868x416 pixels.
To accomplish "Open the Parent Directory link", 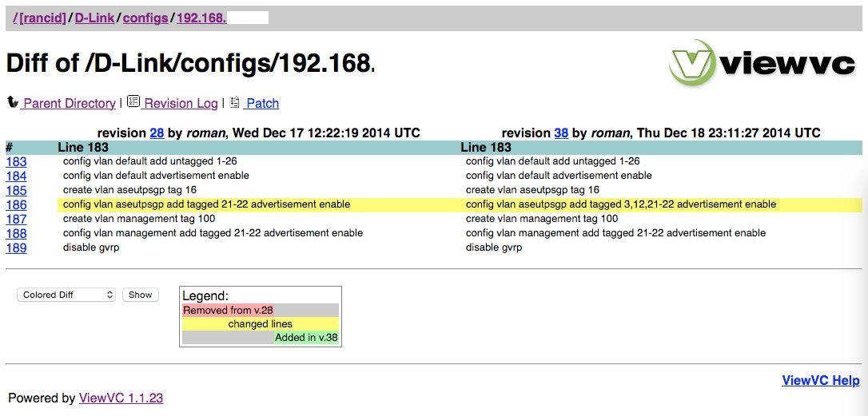I will tap(69, 103).
